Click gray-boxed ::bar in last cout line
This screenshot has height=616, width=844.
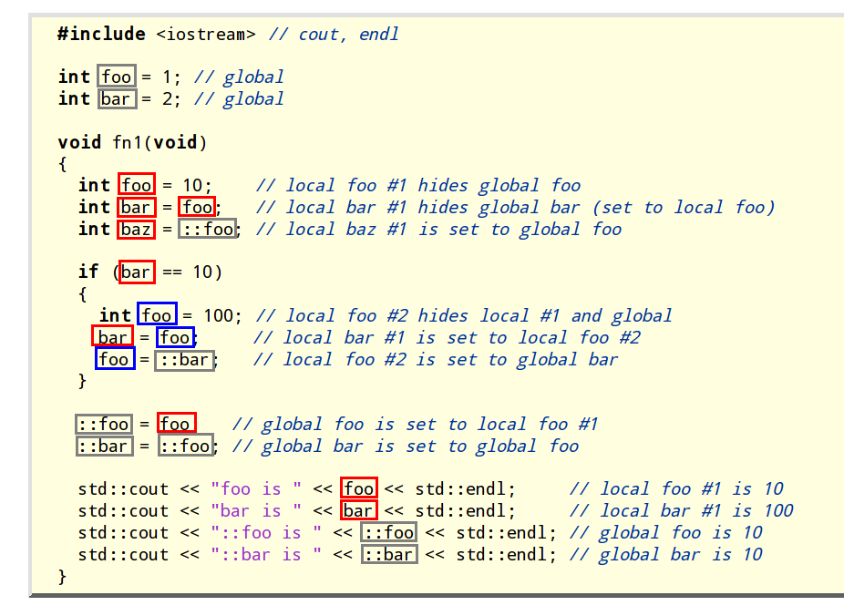389,555
